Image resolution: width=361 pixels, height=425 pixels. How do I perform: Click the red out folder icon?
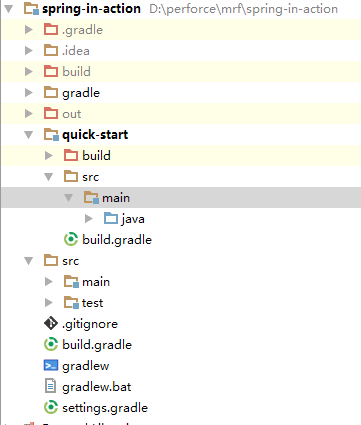[x=51, y=114]
